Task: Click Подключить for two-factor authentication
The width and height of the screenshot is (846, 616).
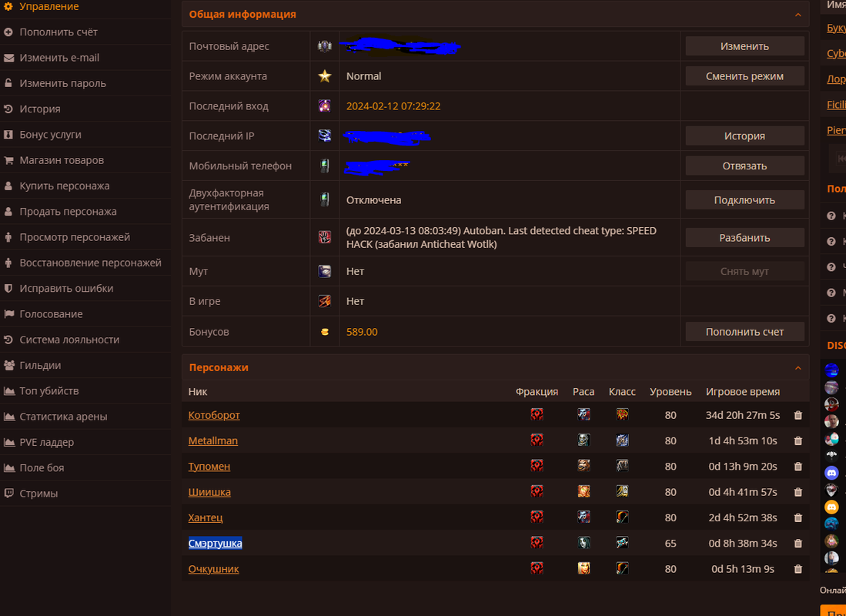Action: point(744,199)
